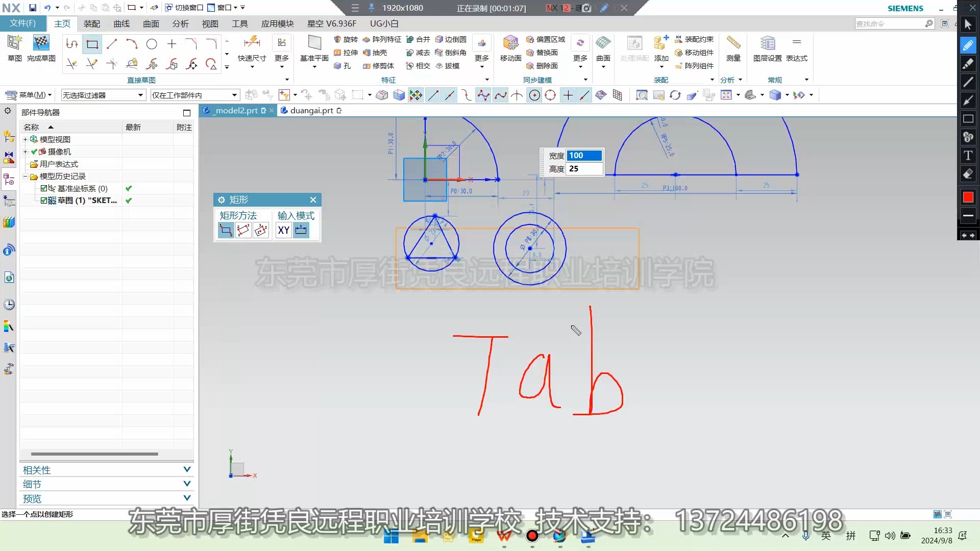Image resolution: width=980 pixels, height=551 pixels.
Task: Click the Measure (测量) tool icon
Action: (x=733, y=43)
